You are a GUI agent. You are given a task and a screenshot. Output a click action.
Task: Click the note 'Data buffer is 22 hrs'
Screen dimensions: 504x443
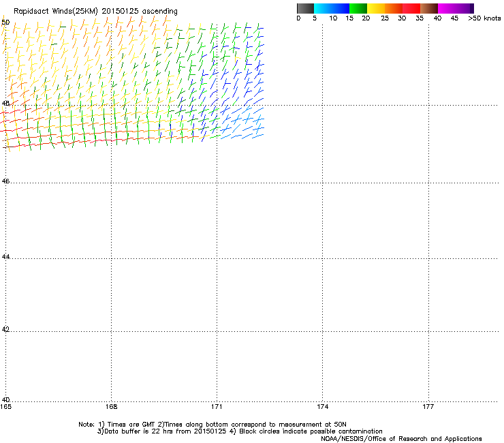[x=139, y=431]
